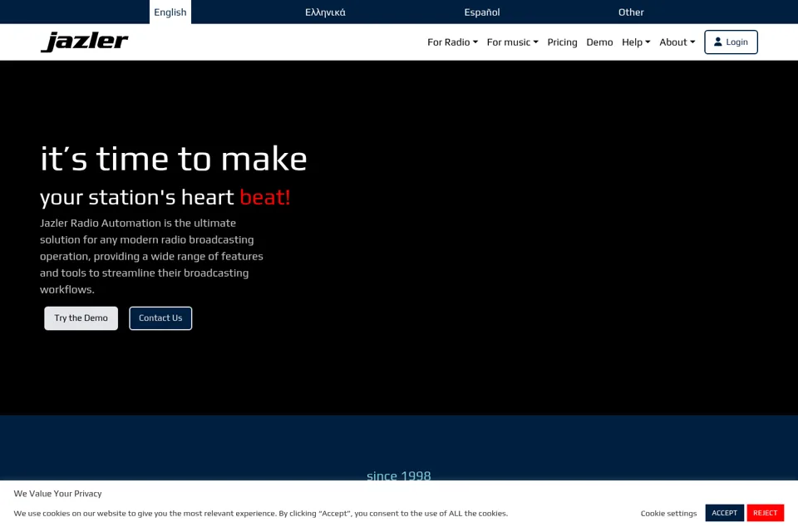Click the user icon in Login button
The height and width of the screenshot is (532, 798).
tap(717, 42)
